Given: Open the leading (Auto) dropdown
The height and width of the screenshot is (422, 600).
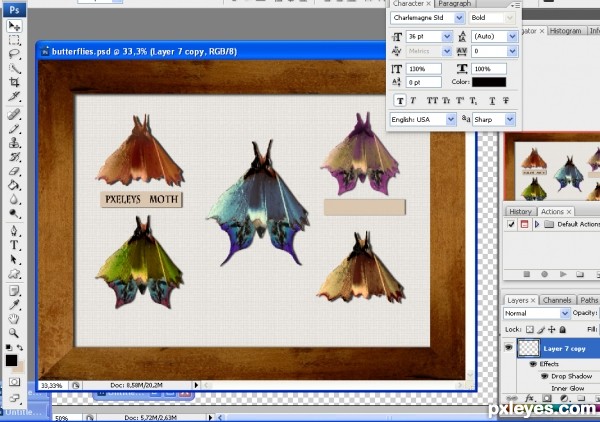Looking at the screenshot, I should [x=512, y=36].
